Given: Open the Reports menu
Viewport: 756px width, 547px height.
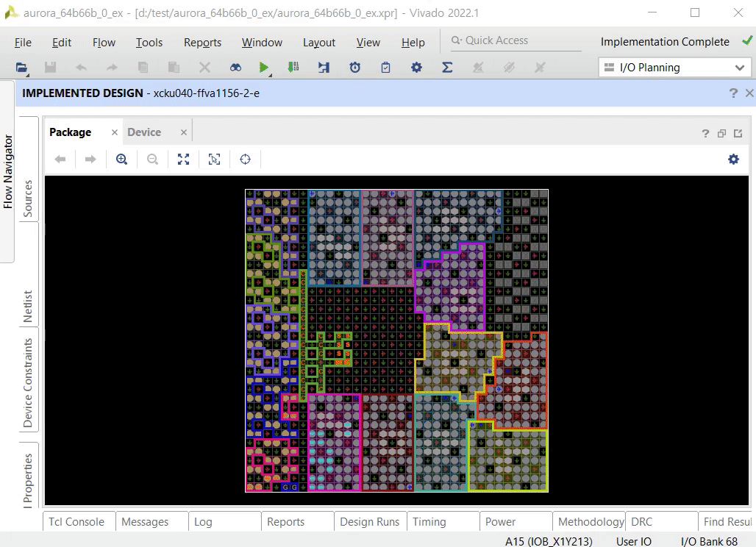Looking at the screenshot, I should 202,43.
